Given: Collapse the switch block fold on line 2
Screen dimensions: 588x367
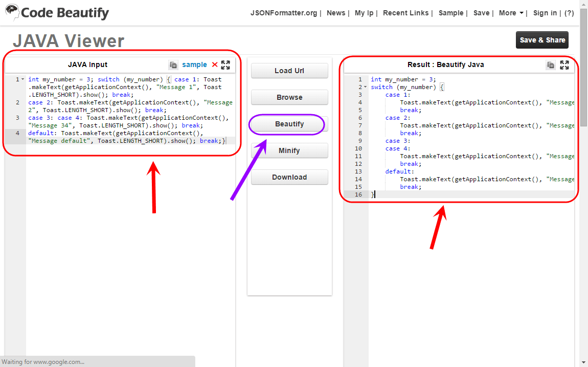Looking at the screenshot, I should (x=365, y=87).
